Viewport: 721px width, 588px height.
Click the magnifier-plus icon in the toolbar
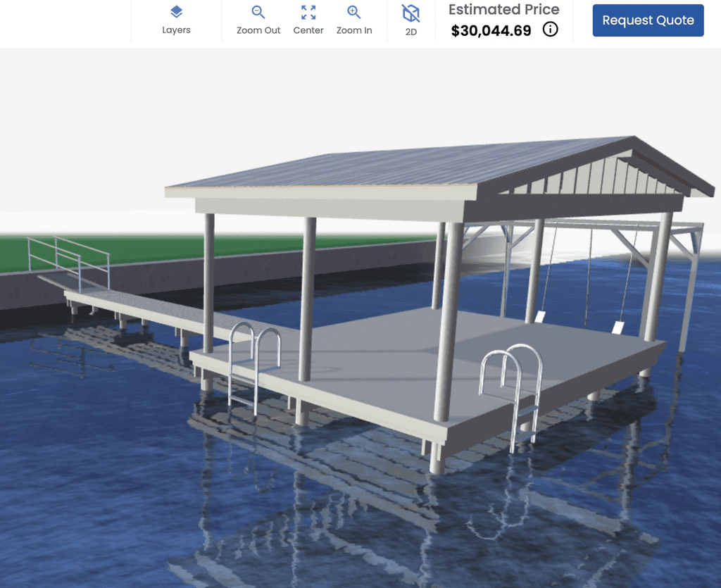[x=353, y=12]
